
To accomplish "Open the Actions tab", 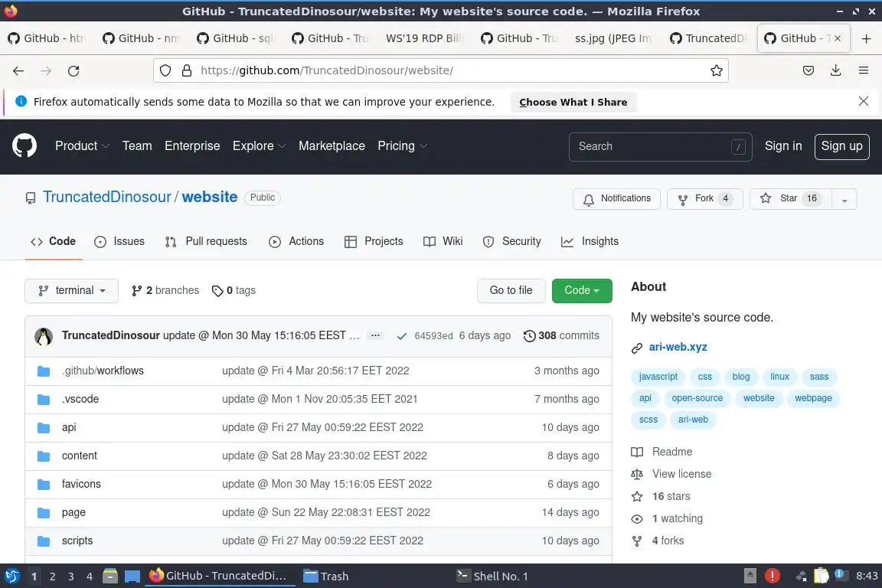I will coord(296,241).
